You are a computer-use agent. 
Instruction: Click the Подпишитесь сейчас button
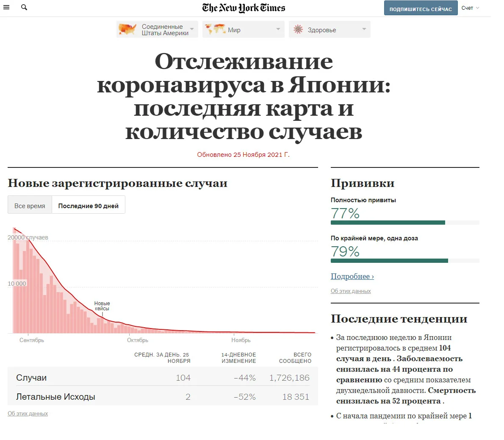pos(421,8)
